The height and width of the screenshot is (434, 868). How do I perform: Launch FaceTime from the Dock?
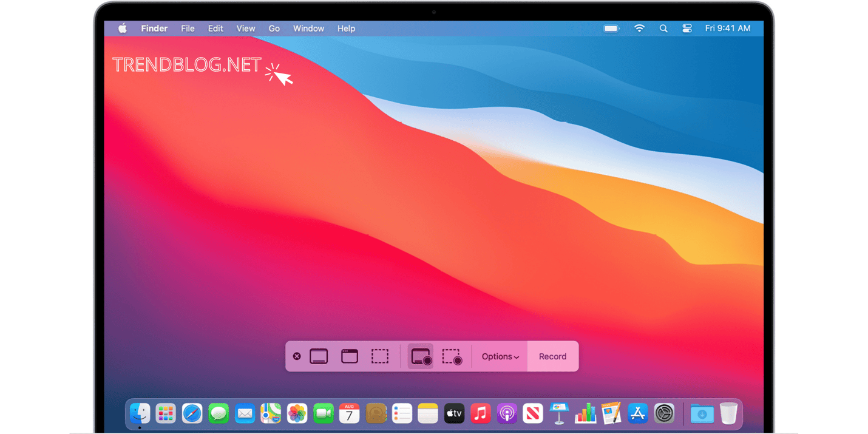[323, 413]
